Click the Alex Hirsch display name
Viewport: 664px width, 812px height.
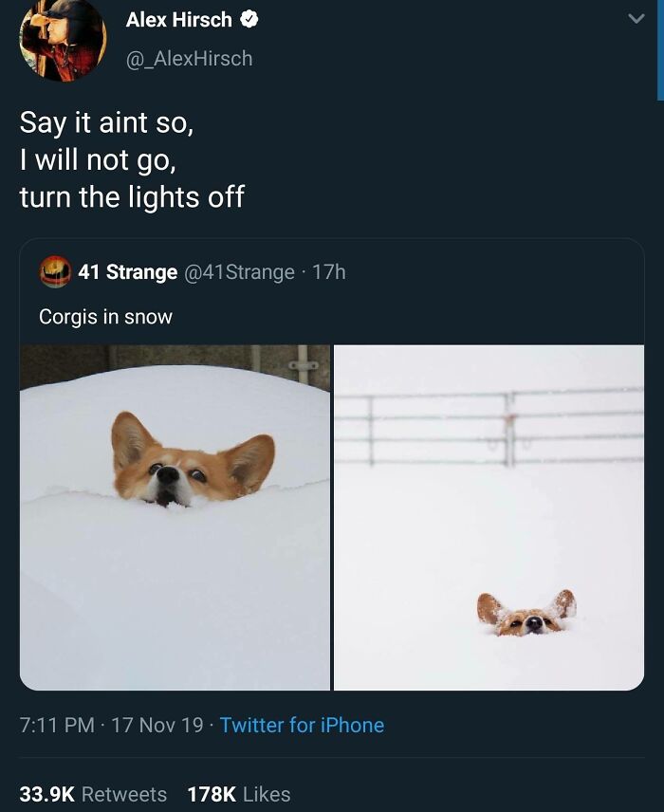[178, 19]
